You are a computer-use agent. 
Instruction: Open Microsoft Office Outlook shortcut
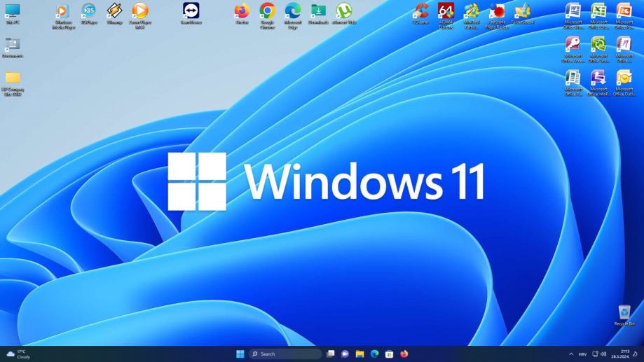click(x=624, y=83)
